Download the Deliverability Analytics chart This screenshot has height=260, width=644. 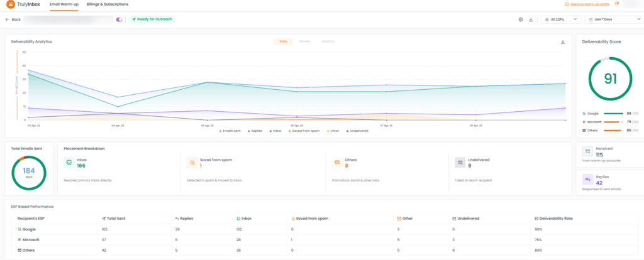[563, 42]
